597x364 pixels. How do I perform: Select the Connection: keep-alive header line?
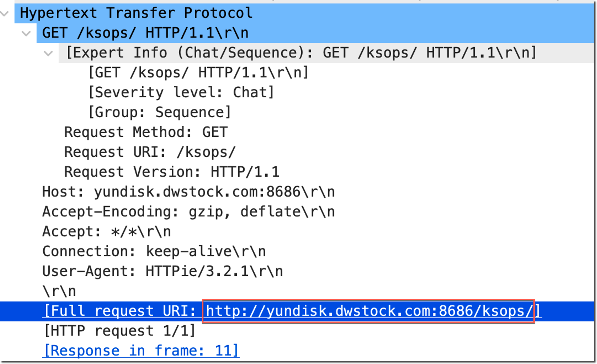click(x=154, y=252)
